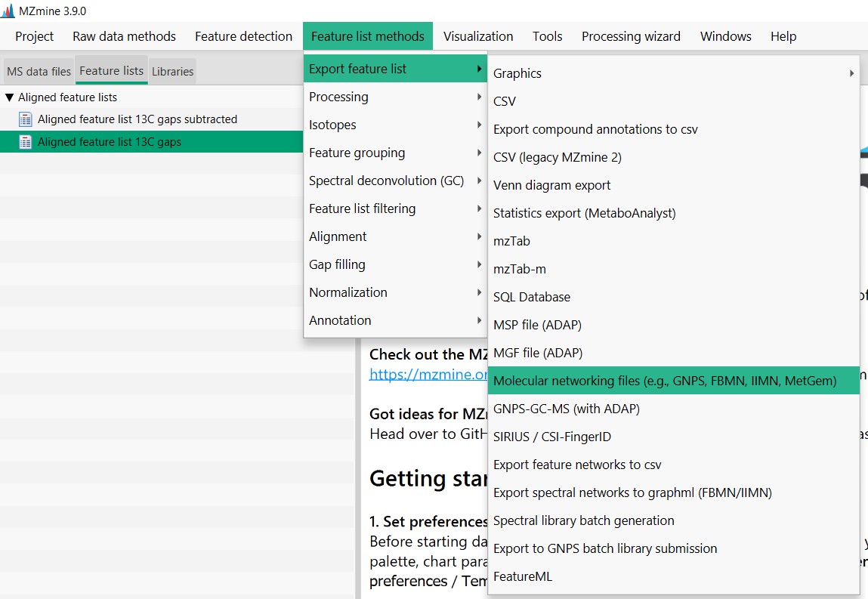868x599 pixels.
Task: Open the mzmine.org hyperlink
Action: [x=428, y=374]
